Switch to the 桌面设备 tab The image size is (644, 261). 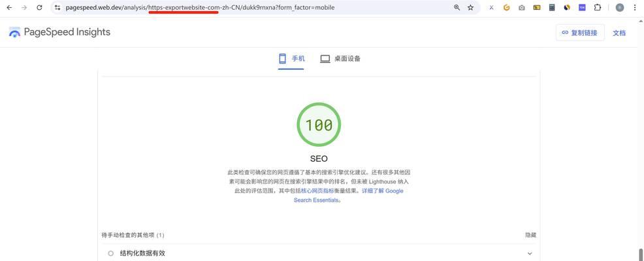[340, 59]
